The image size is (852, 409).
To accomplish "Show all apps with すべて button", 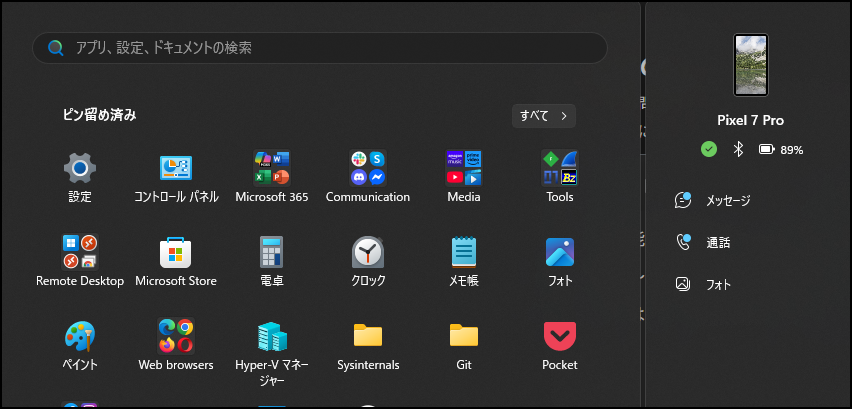I will pos(543,116).
